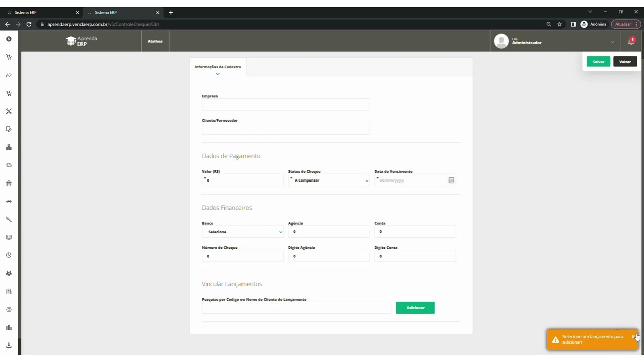This screenshot has height=362, width=644.
Task: Focus the Empresa input field
Action: [x=286, y=104]
